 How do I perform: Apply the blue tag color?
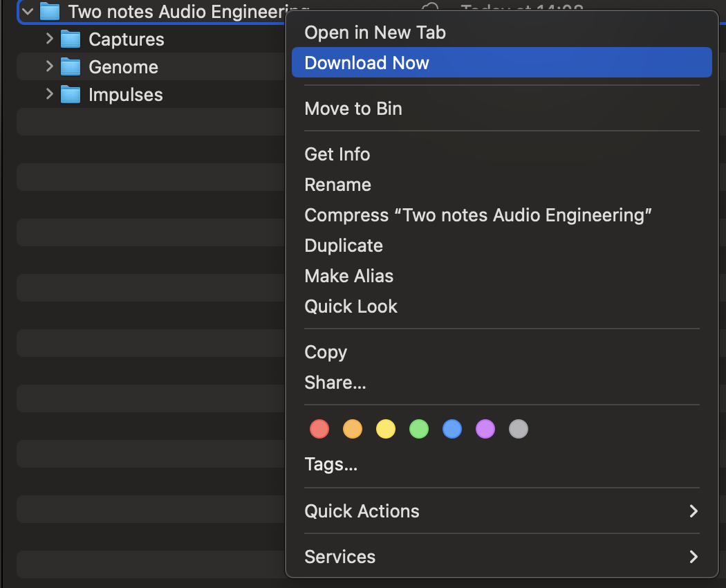click(x=452, y=429)
